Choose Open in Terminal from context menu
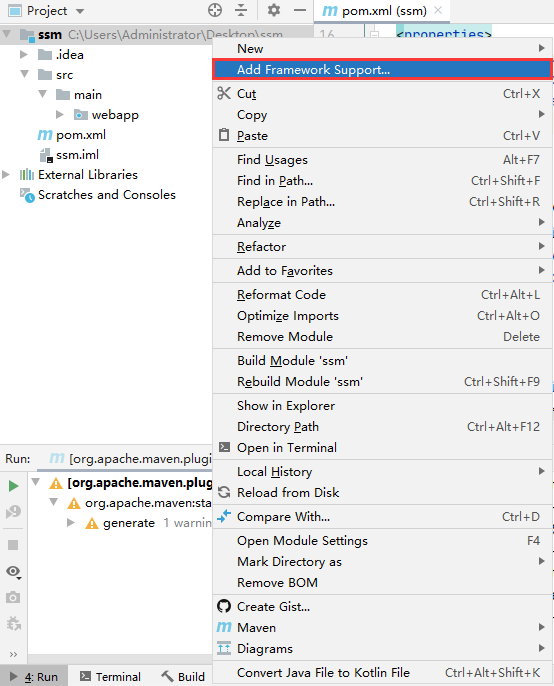Screen dimensions: 554x686 pyautogui.click(x=382, y=448)
